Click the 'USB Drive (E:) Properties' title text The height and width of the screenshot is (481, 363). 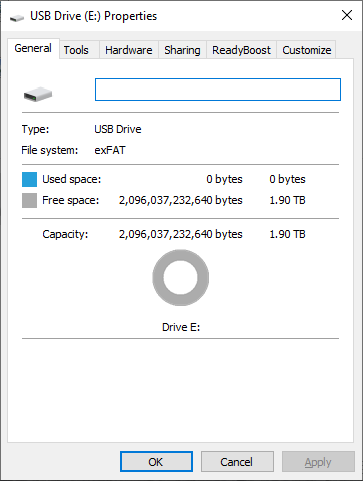click(94, 16)
